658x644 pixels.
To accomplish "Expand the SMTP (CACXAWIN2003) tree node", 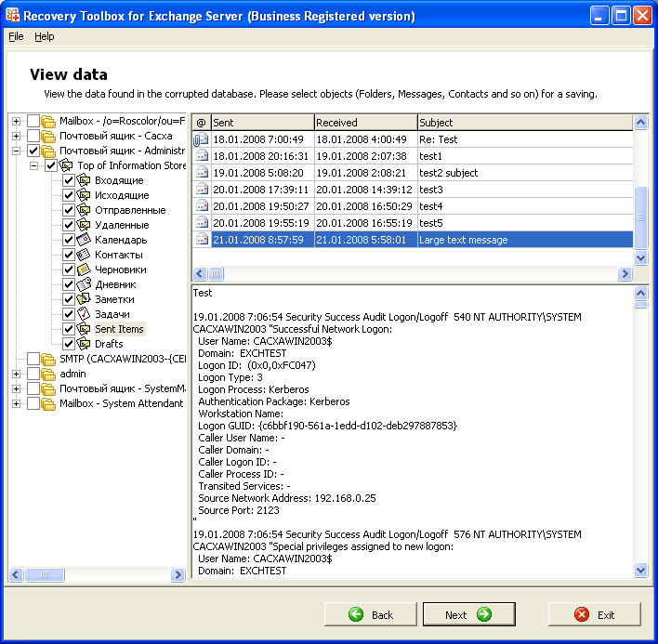I will tap(16, 359).
